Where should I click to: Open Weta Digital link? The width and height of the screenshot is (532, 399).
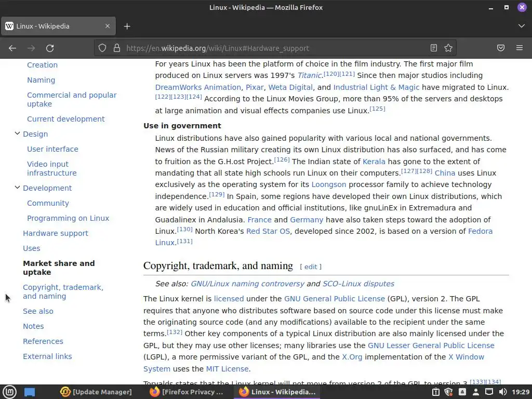click(x=290, y=87)
